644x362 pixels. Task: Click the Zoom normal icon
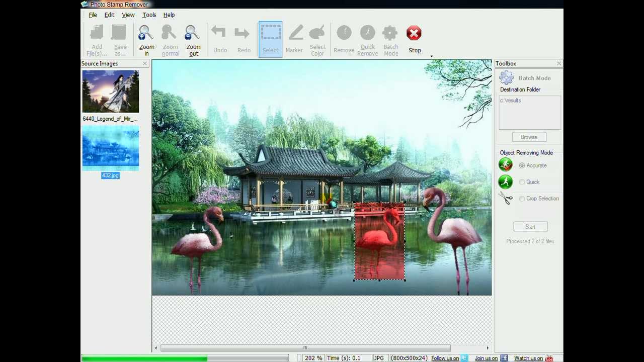170,33
